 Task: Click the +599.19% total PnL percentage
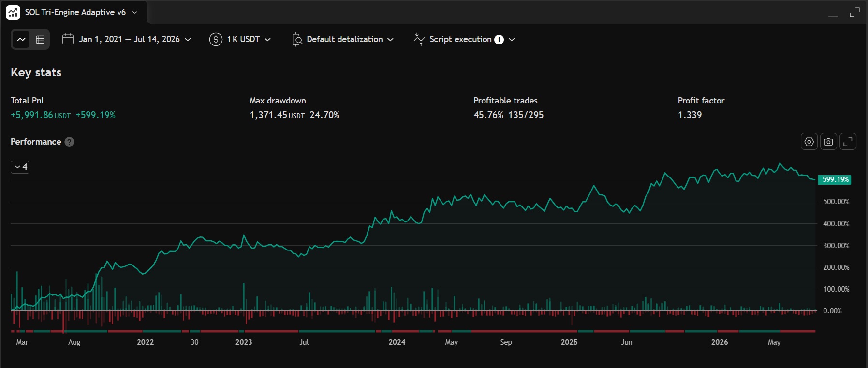(x=96, y=115)
